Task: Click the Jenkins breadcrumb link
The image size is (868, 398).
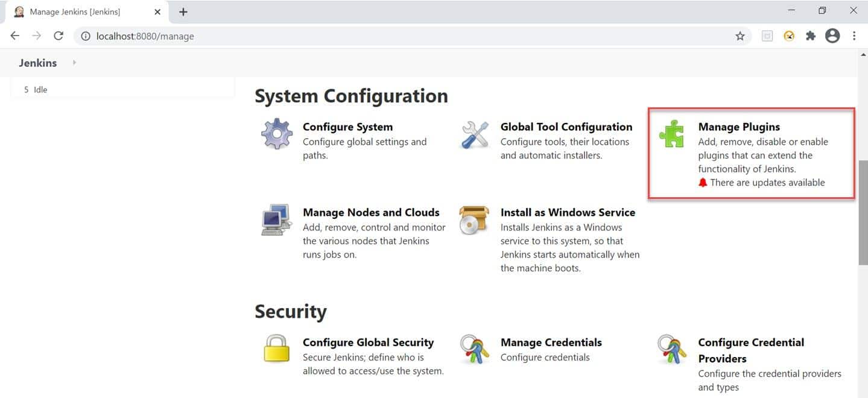Action: click(38, 63)
